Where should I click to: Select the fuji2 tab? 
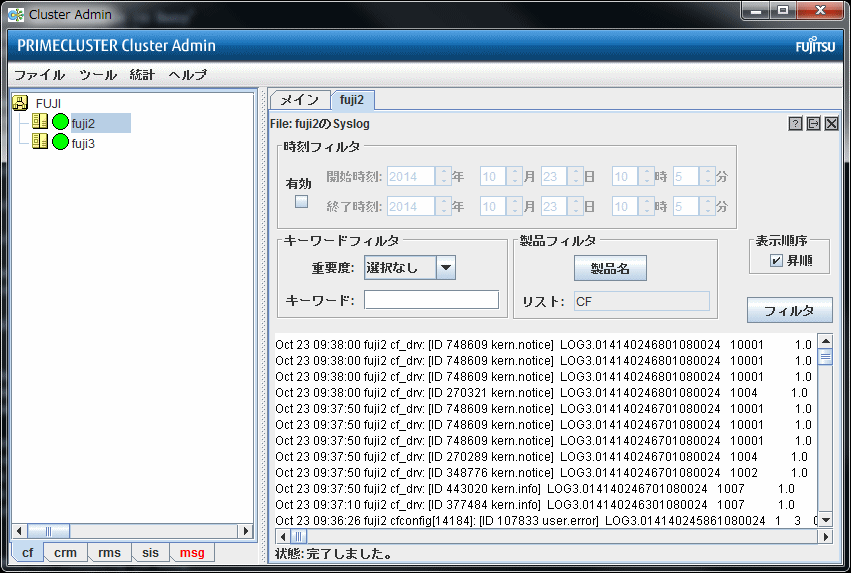tap(352, 100)
